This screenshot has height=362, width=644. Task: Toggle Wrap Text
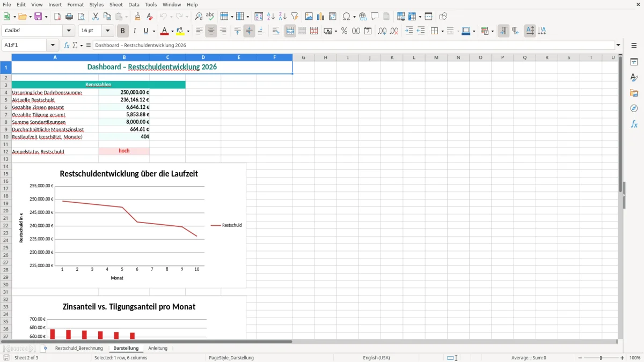[276, 31]
